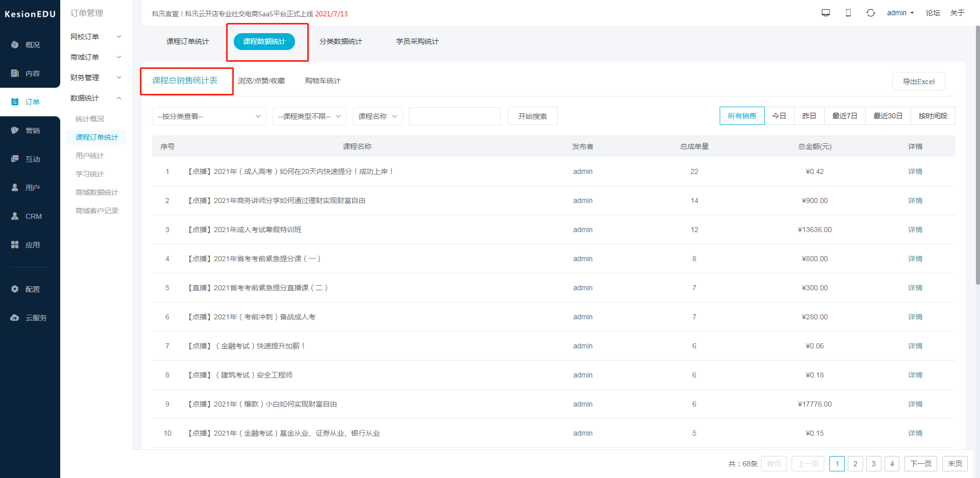This screenshot has width=980, height=478.
Task: Collapse the 数据统计 menu group
Action: pos(96,98)
